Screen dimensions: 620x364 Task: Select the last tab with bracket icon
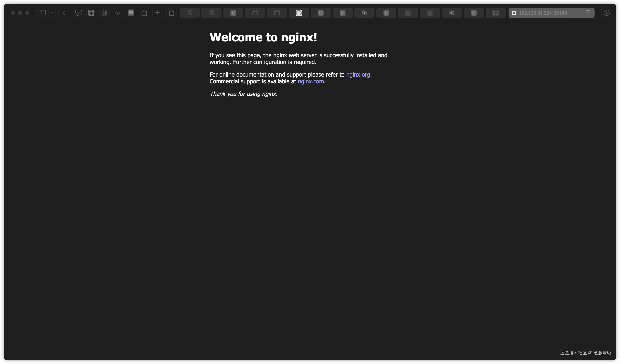point(495,13)
